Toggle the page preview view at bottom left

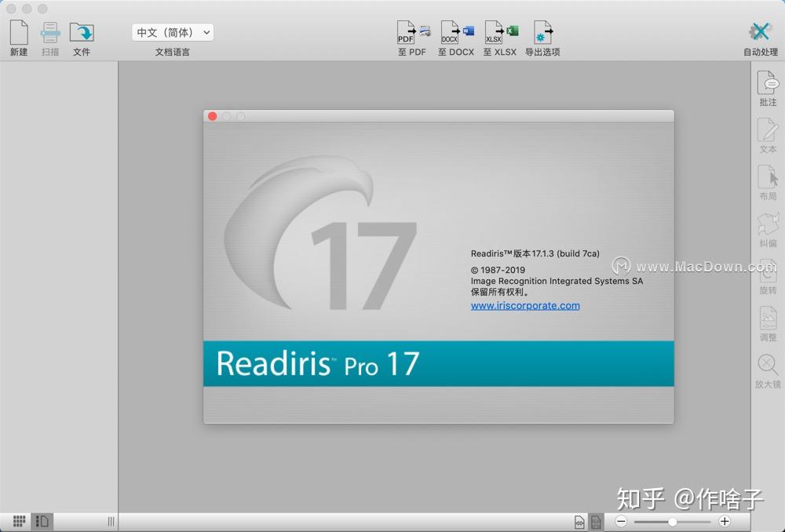(42, 521)
